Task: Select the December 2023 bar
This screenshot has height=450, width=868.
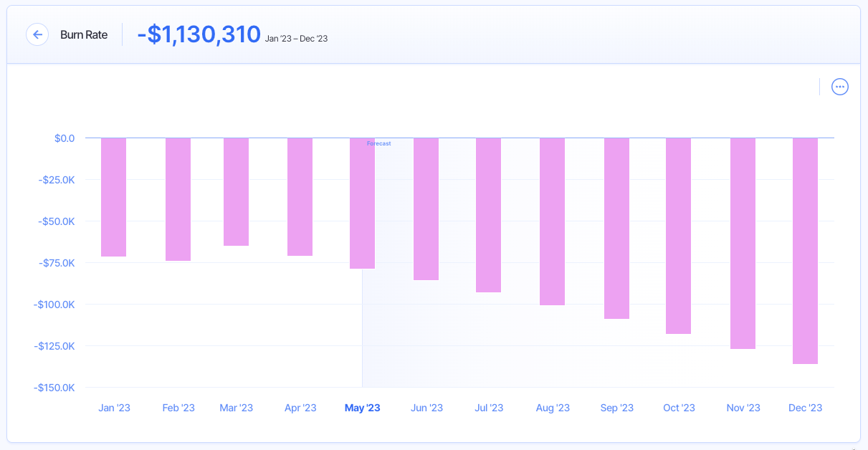Action: 805,251
